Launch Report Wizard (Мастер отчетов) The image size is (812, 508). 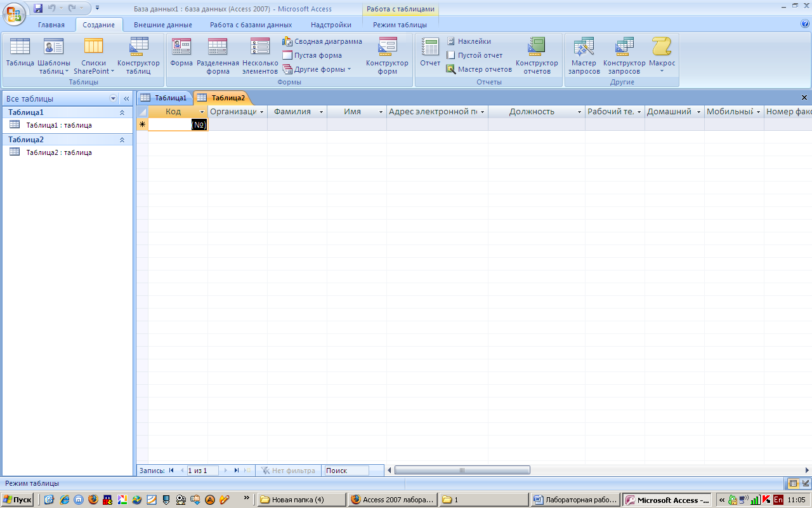pyautogui.click(x=479, y=69)
